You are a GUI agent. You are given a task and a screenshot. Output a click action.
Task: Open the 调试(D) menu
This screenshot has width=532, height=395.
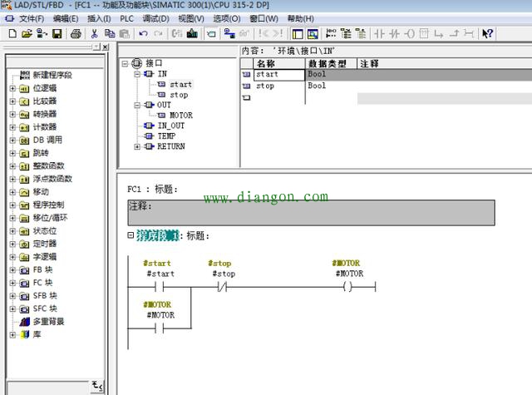(155, 18)
